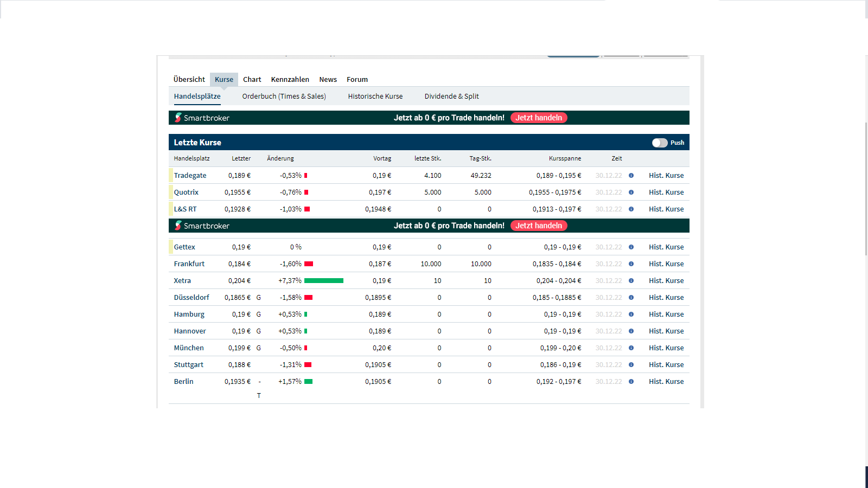Click the Smartbroker logo in the top banner

pos(202,118)
